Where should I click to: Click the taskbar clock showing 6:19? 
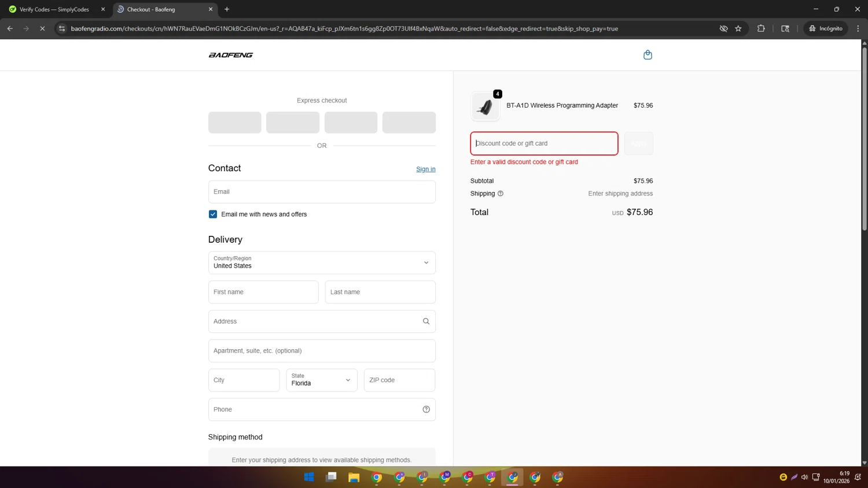pos(836,477)
